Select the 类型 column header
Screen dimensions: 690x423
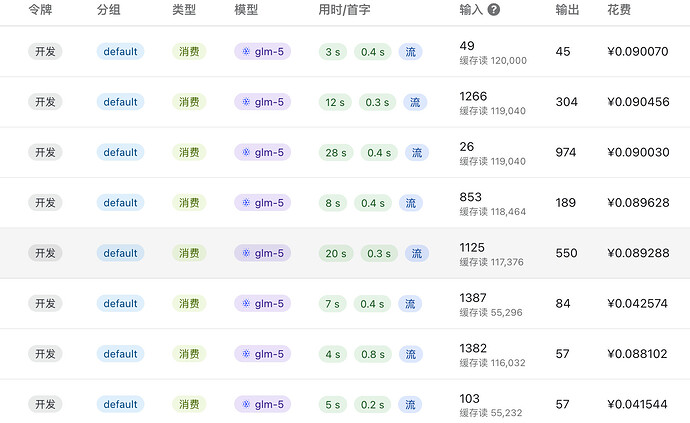(x=184, y=10)
